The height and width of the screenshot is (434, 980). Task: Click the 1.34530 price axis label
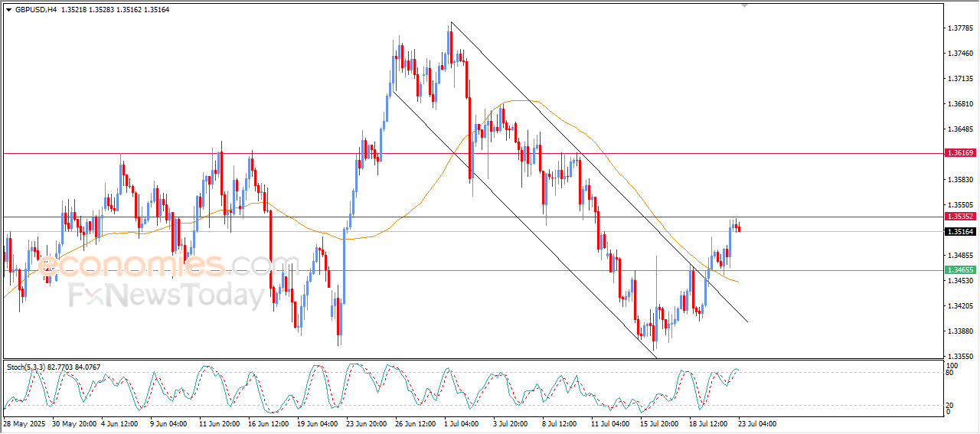pyautogui.click(x=960, y=281)
